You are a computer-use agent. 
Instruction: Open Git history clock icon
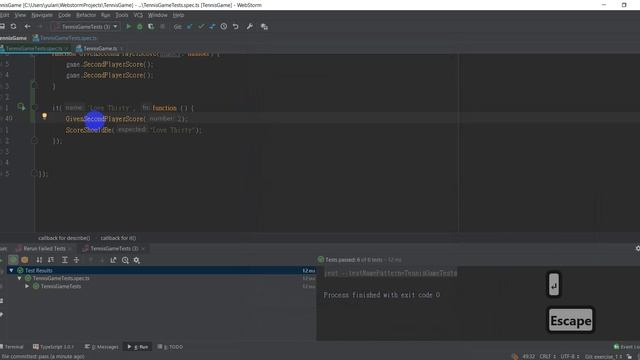click(x=224, y=27)
